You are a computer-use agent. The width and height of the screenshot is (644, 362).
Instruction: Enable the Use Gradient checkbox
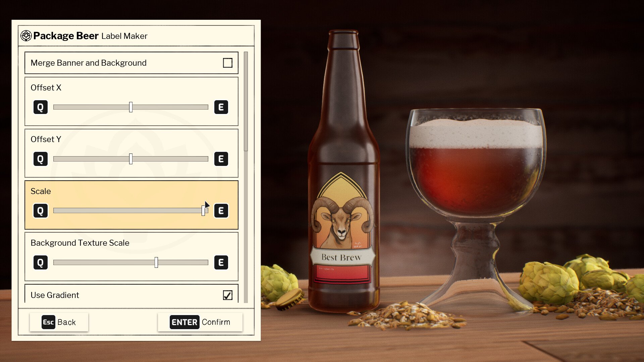point(227,295)
